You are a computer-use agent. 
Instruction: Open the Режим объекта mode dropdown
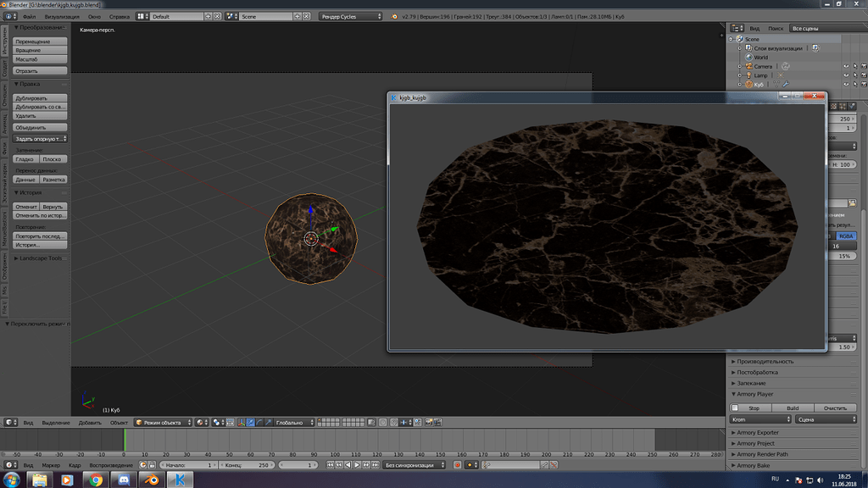click(x=162, y=422)
